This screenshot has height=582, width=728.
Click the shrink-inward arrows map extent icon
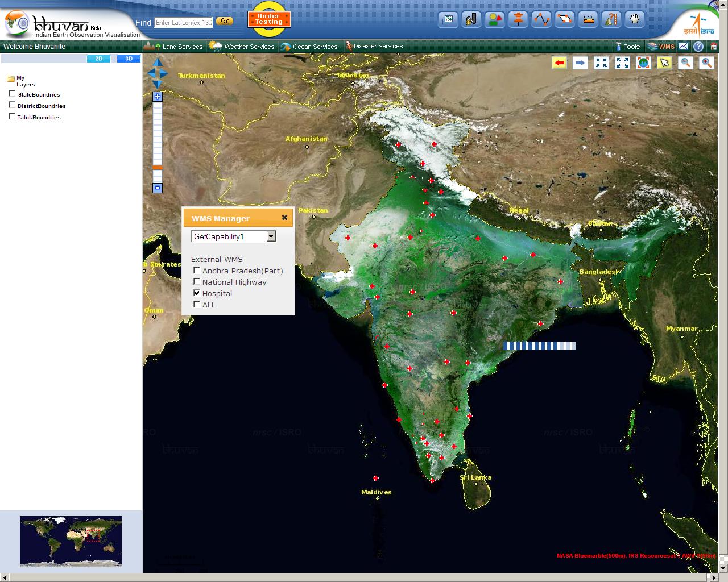pos(601,63)
